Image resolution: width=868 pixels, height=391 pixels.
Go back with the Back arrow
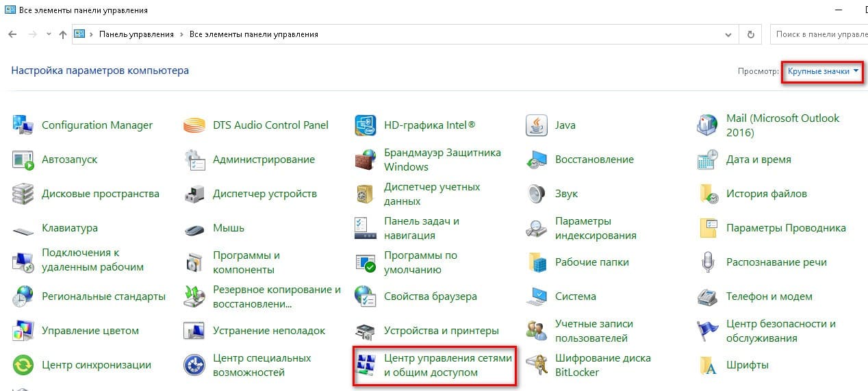coord(12,34)
